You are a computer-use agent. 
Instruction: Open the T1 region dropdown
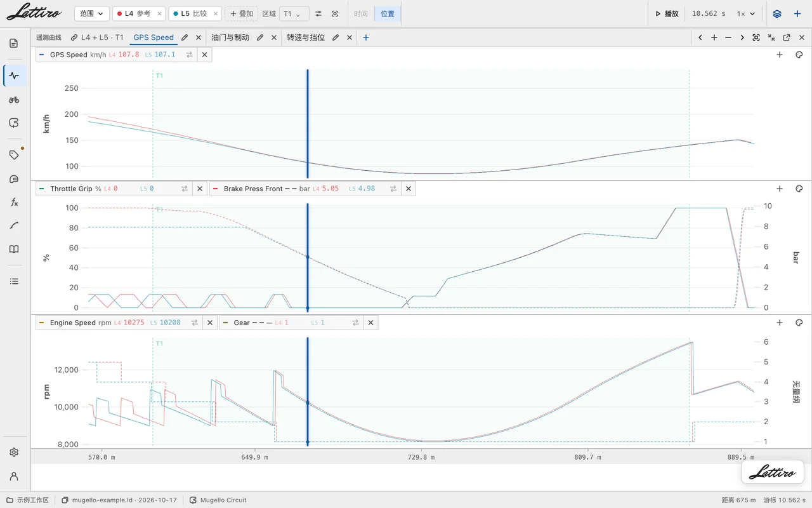(x=294, y=13)
